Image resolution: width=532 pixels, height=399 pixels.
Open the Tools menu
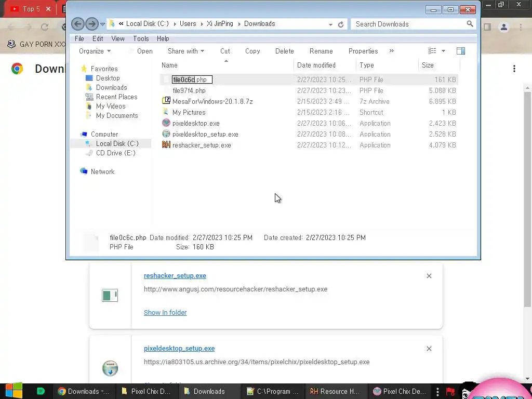coord(141,38)
